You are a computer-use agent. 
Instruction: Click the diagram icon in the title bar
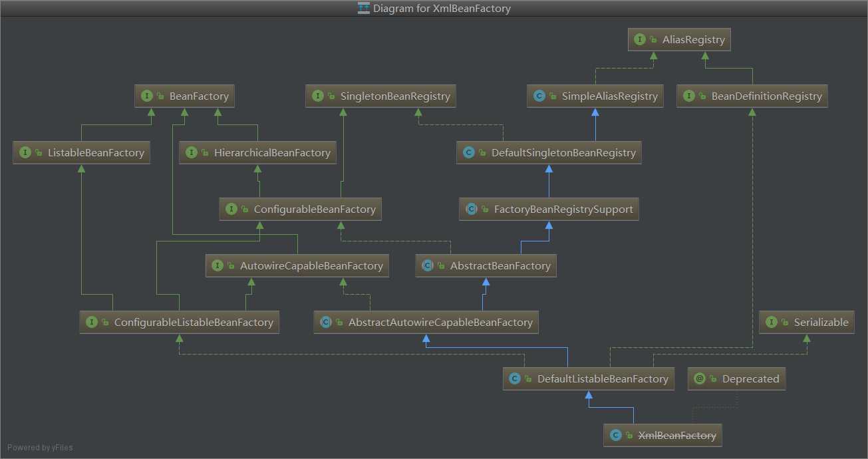[x=364, y=9]
